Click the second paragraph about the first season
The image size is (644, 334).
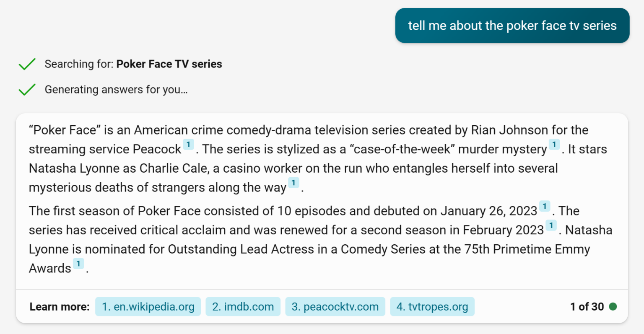click(293, 239)
